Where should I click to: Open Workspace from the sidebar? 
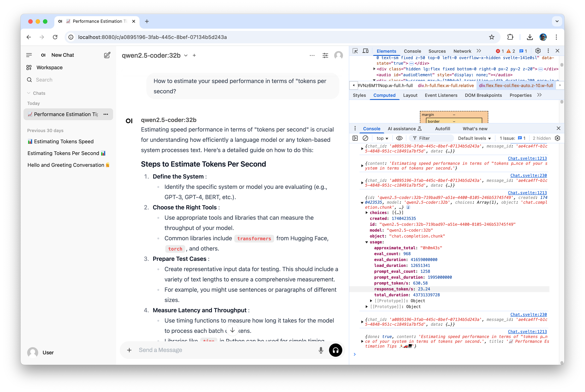[49, 67]
